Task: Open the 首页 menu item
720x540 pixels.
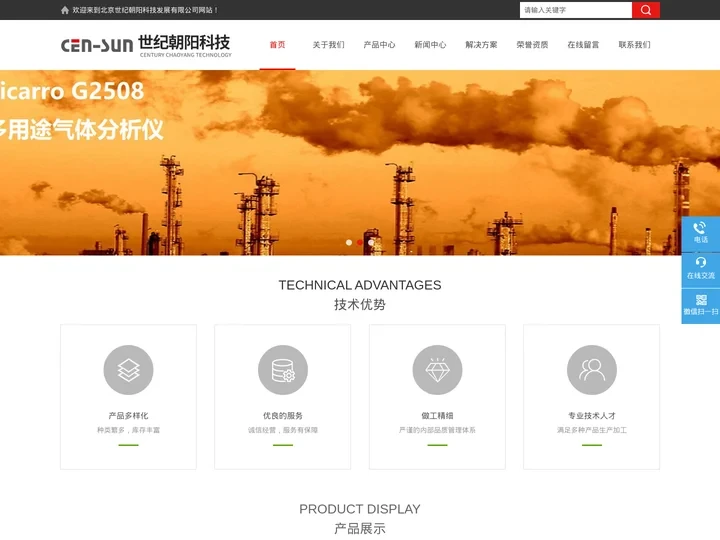Action: tap(277, 45)
